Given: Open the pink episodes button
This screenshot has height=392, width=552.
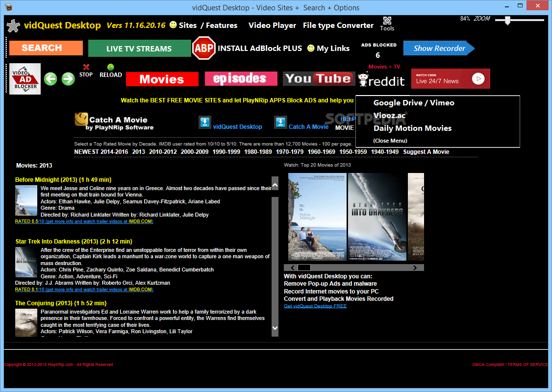Looking at the screenshot, I should (x=241, y=78).
